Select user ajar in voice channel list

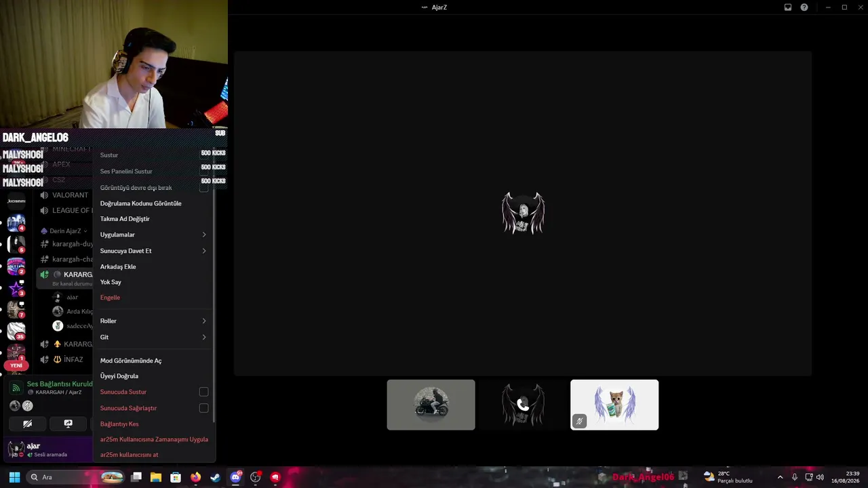64,297
